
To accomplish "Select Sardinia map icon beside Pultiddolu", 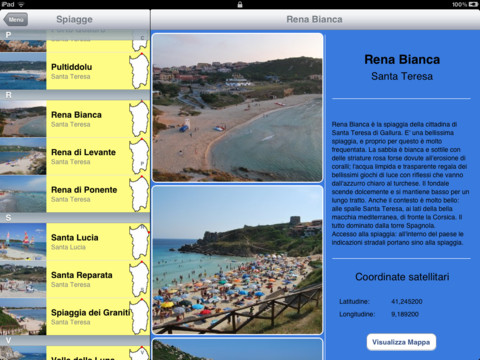I will (139, 71).
